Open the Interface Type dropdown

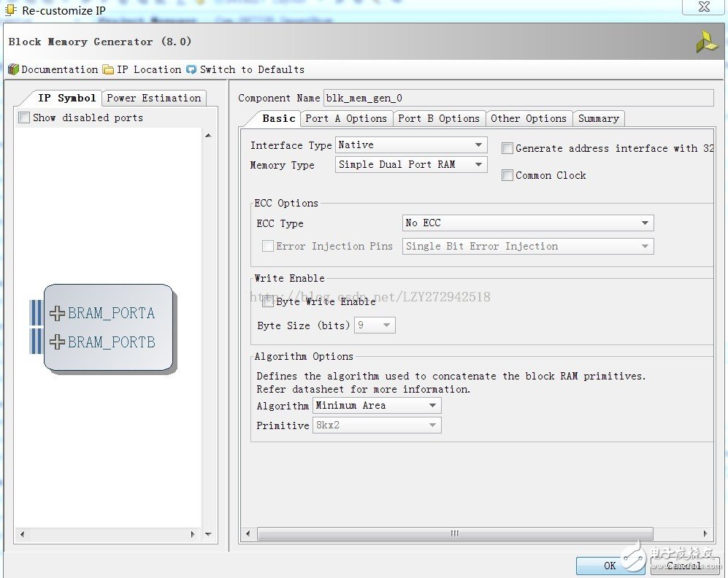click(x=411, y=145)
